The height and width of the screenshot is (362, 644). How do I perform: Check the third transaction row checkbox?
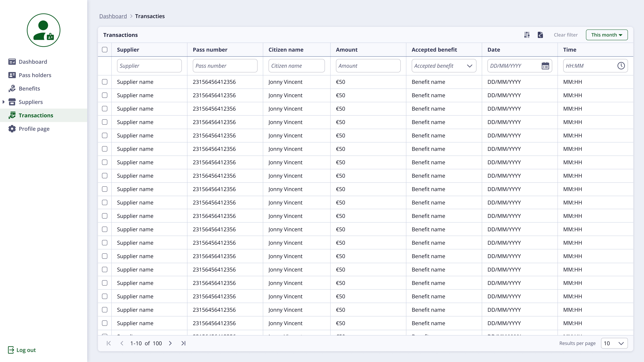105,109
